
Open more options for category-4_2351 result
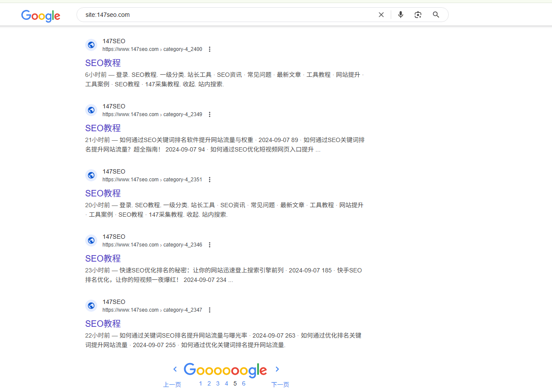pyautogui.click(x=210, y=180)
